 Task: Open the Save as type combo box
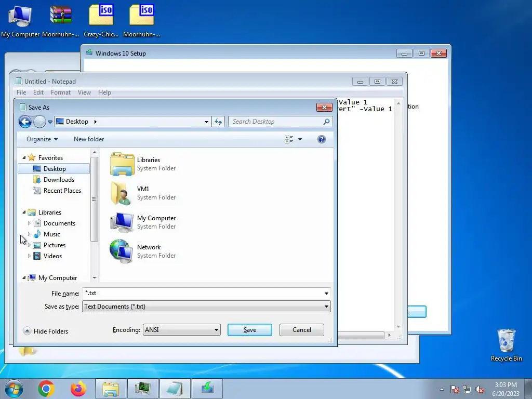pyautogui.click(x=206, y=307)
